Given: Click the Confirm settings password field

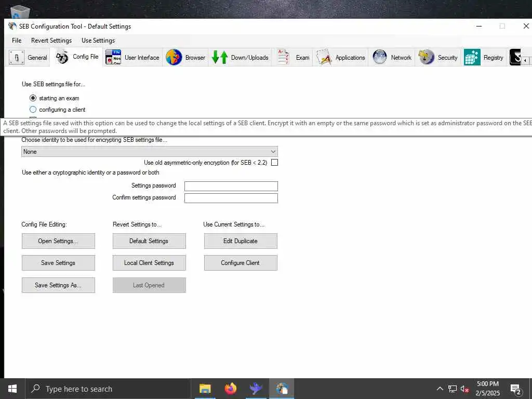Looking at the screenshot, I should click(x=231, y=198).
